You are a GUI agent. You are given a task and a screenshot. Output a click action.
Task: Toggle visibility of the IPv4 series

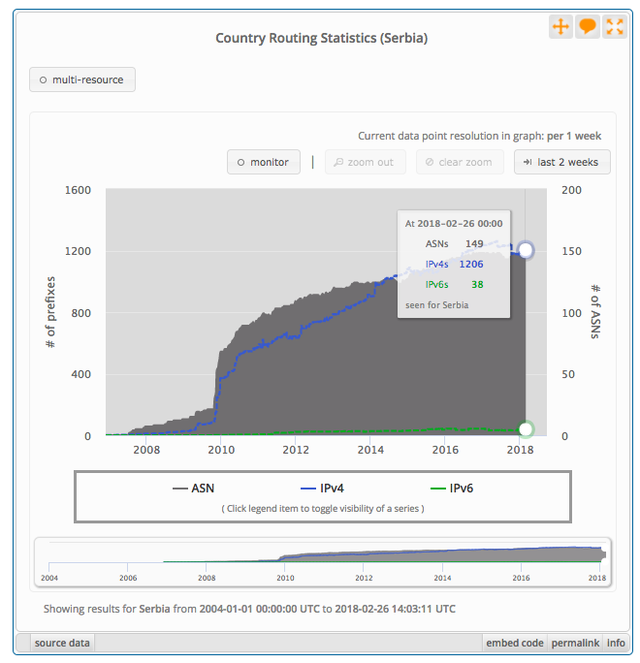[323, 488]
